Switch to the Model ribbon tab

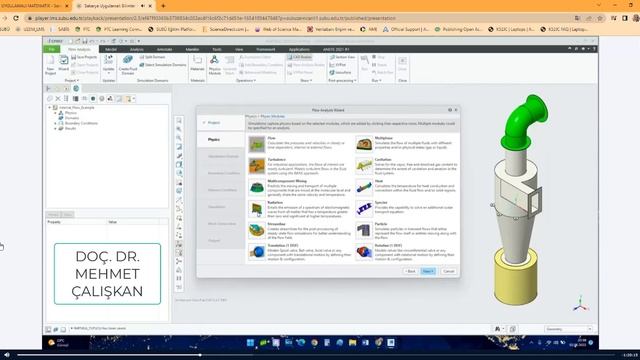point(111,49)
